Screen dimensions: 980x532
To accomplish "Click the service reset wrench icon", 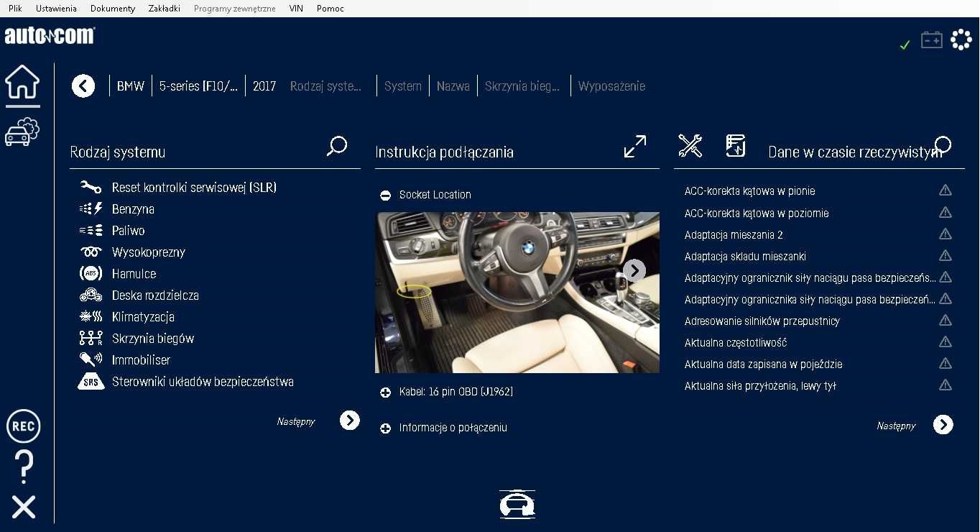I will click(x=91, y=188).
